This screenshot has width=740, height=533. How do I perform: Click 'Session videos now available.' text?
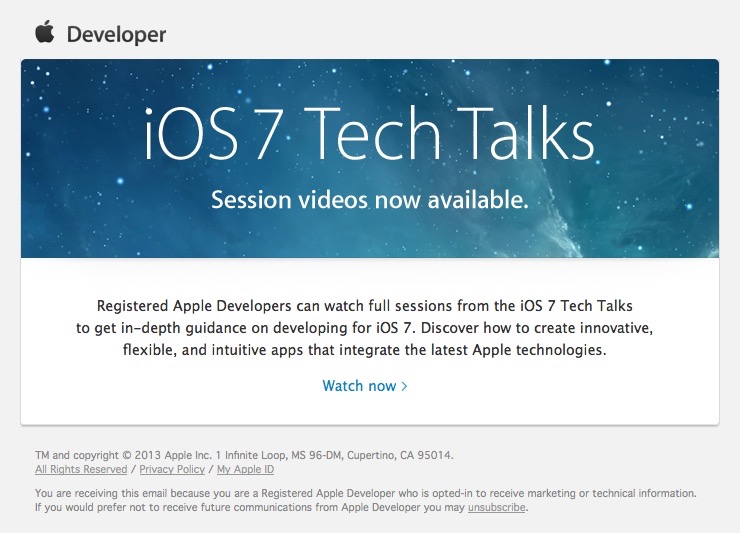[x=370, y=200]
